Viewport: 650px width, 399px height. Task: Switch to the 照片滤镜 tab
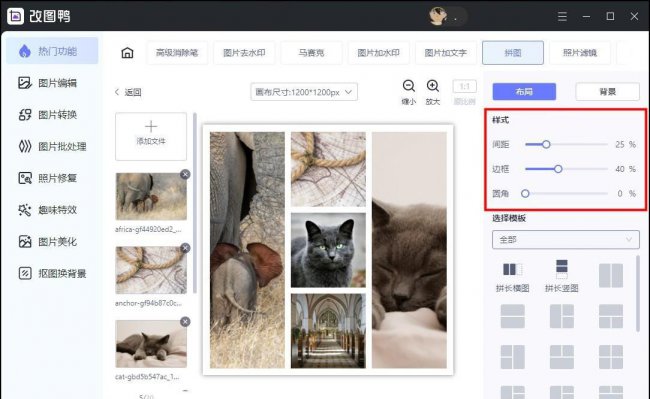click(x=580, y=53)
